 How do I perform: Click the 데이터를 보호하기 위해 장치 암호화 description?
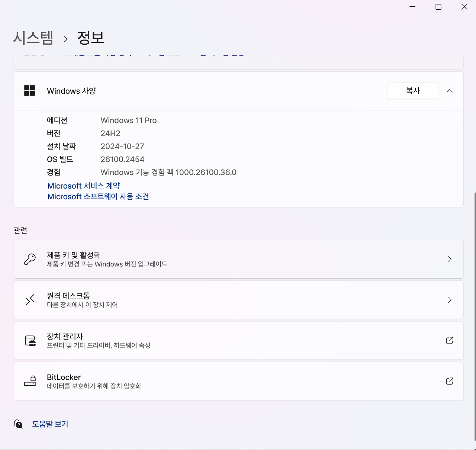click(94, 386)
